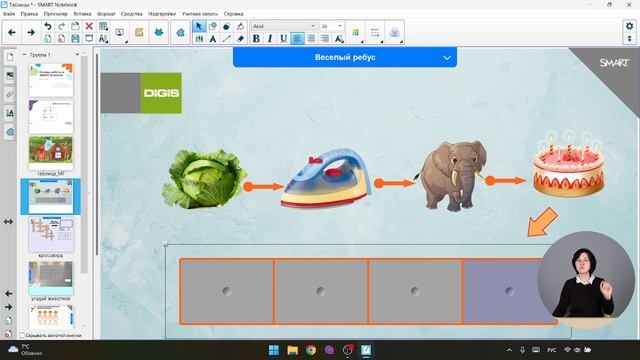The image size is (640, 360).
Task: Switch the РУС input language indicator
Action: pos(551,350)
